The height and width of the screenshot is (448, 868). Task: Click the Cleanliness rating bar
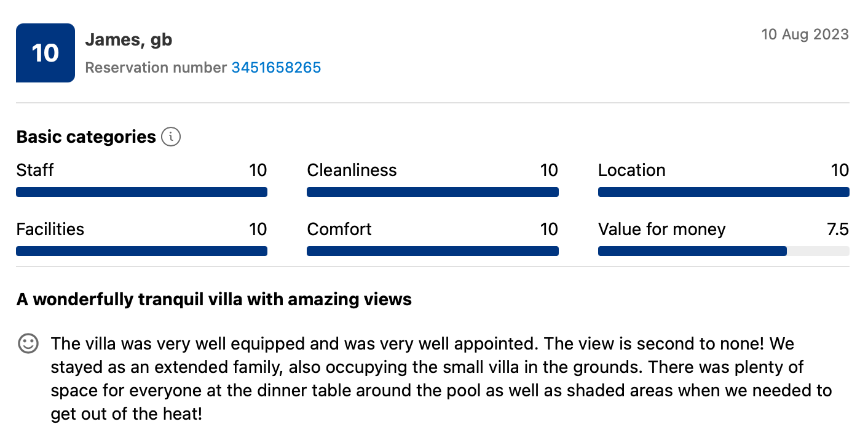[432, 192]
